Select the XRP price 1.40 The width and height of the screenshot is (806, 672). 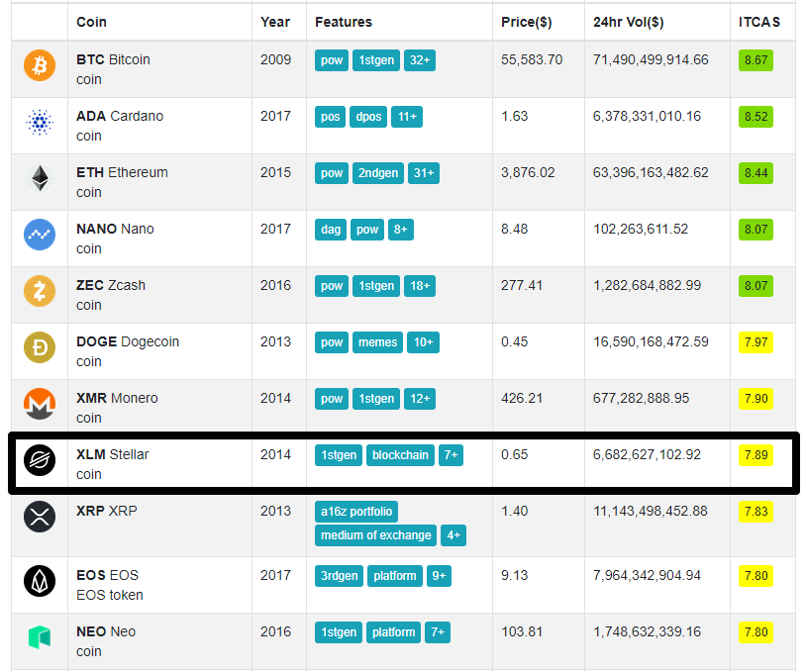[515, 512]
